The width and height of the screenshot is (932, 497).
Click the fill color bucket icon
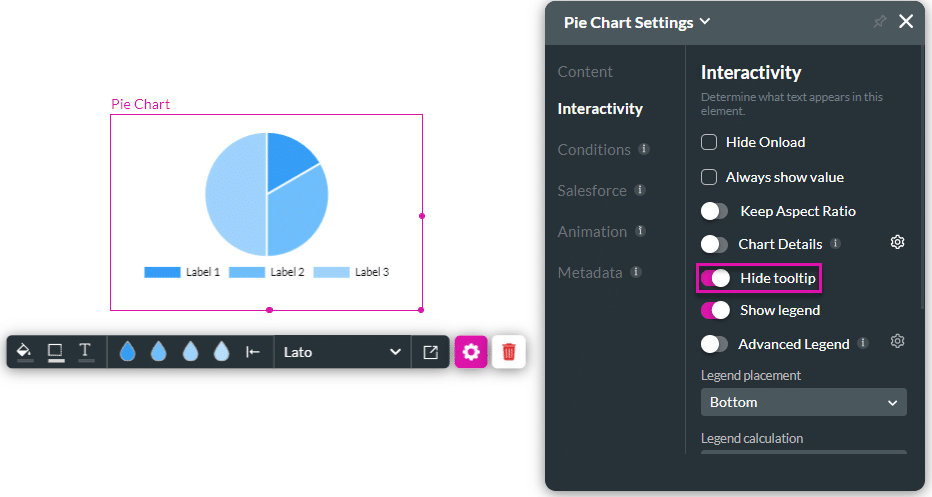click(25, 351)
